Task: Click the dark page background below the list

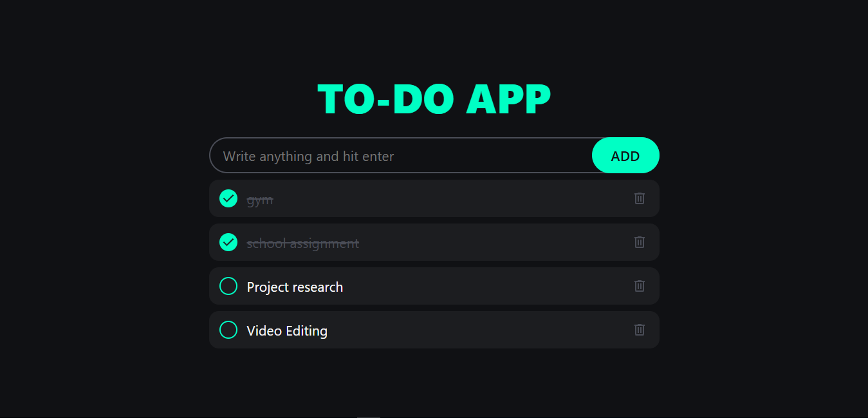Action: 434,383
